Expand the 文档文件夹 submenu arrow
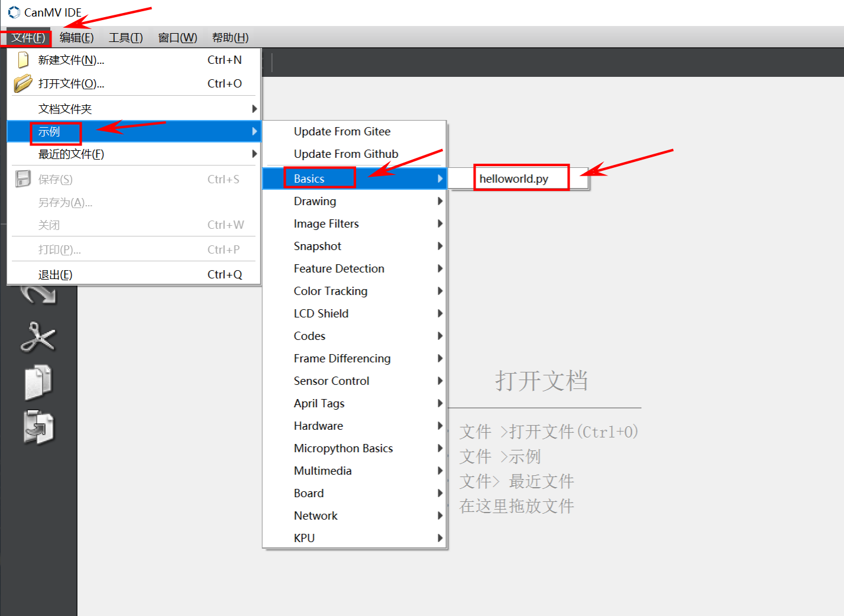The image size is (844, 616). coord(254,109)
